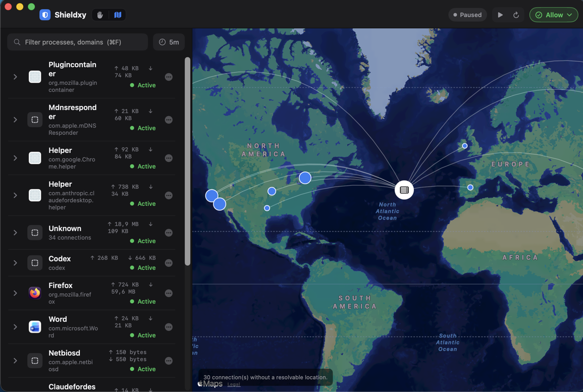Screen dimensions: 583x392
Task: Click the claudefordesktop Helper app icon
Action: (35, 195)
